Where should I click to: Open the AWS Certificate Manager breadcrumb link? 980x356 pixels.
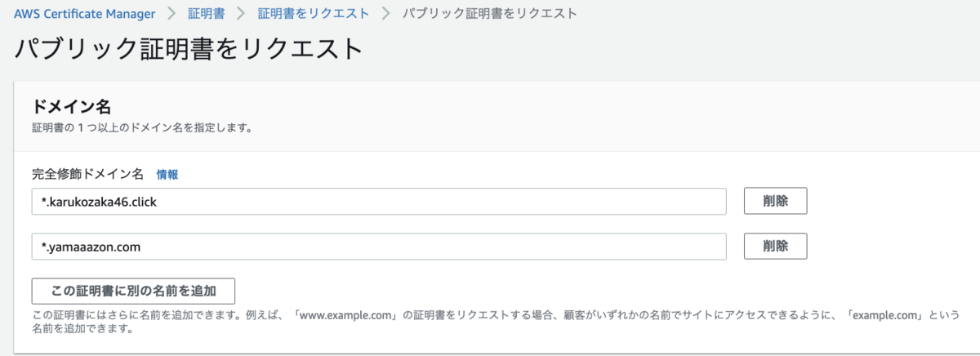[85, 13]
